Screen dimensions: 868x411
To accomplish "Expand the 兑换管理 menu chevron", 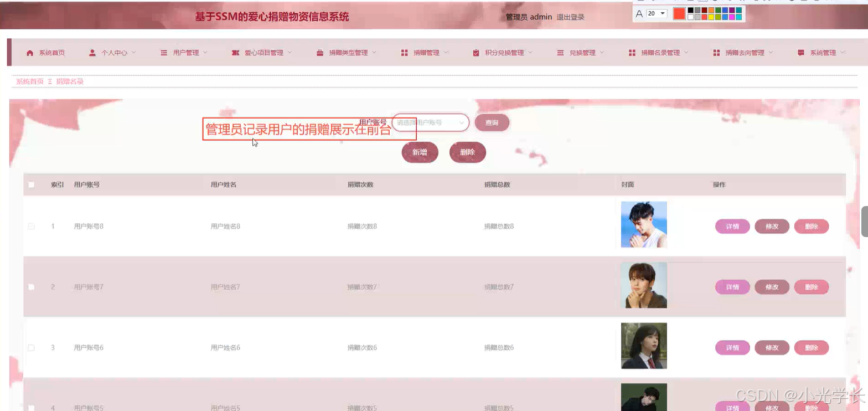I will (602, 53).
